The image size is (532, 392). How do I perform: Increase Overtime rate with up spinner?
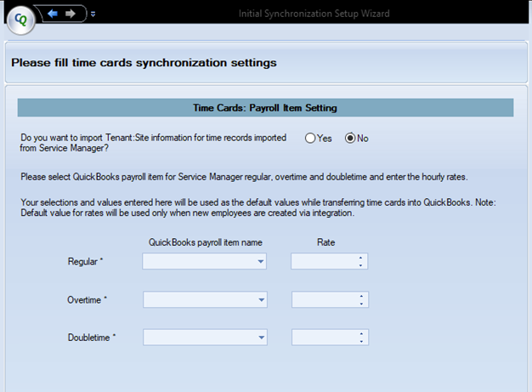point(361,296)
